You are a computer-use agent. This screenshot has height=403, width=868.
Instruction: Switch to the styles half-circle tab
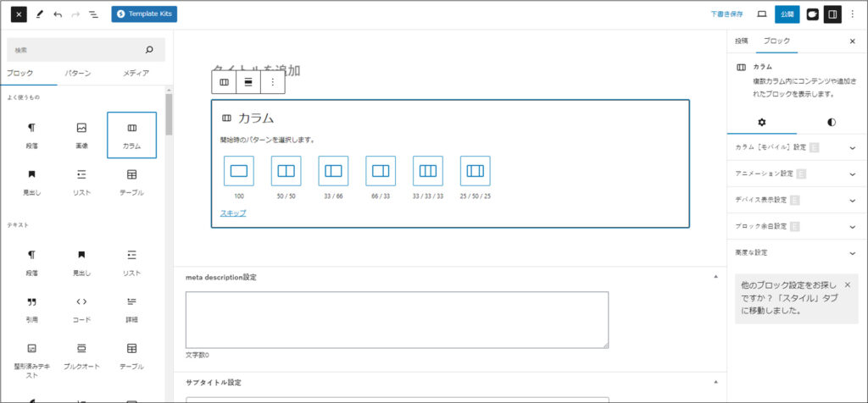(831, 122)
